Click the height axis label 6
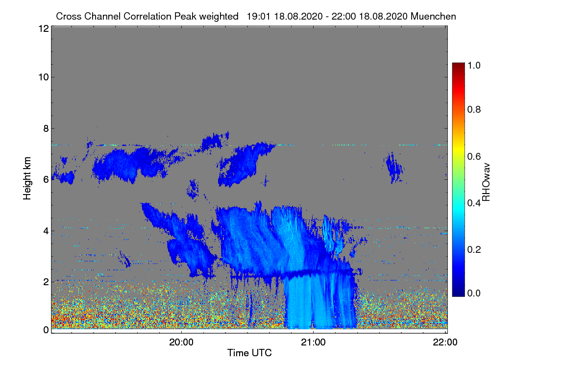This screenshot has height=392, width=588. [x=45, y=179]
